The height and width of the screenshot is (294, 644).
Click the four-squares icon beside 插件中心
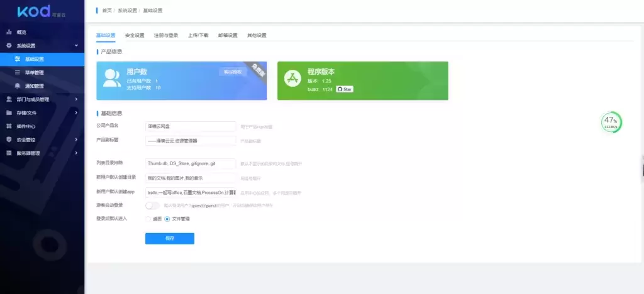pos(9,126)
